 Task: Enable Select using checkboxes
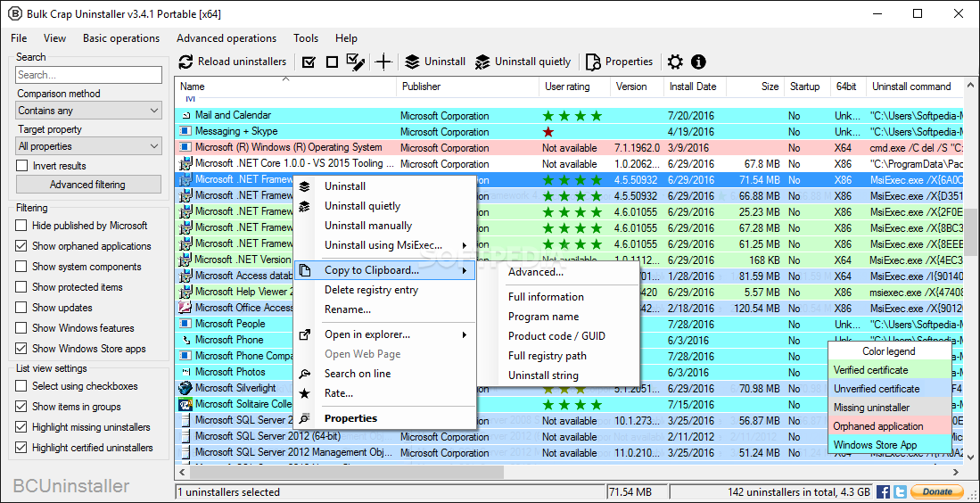click(x=21, y=386)
